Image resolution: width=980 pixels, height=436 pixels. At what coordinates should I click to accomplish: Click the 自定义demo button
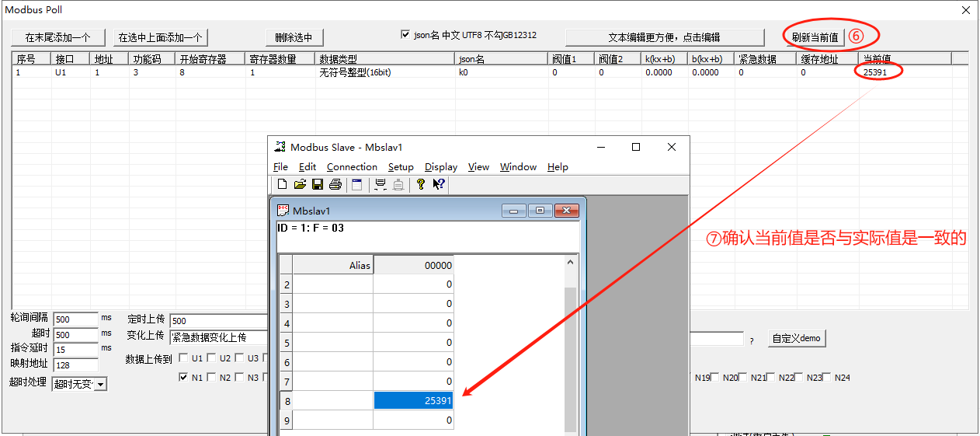(x=798, y=338)
